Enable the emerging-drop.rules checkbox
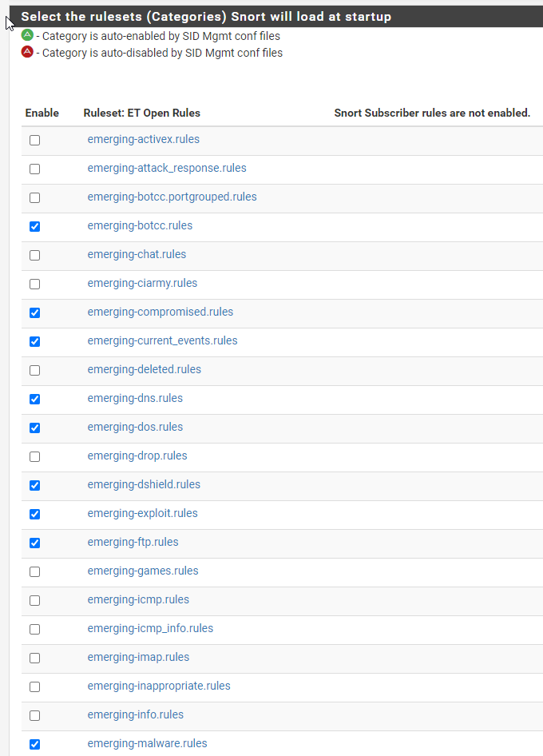 click(34, 456)
